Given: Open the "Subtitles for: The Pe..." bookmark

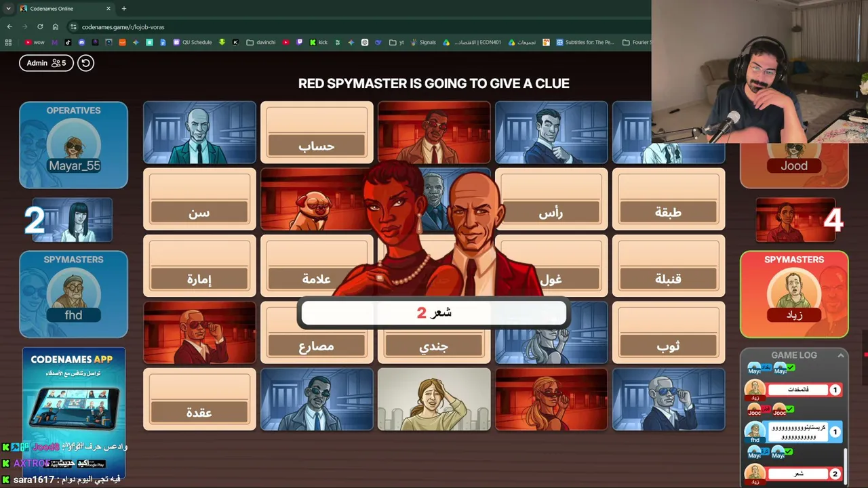Looking at the screenshot, I should (x=585, y=42).
